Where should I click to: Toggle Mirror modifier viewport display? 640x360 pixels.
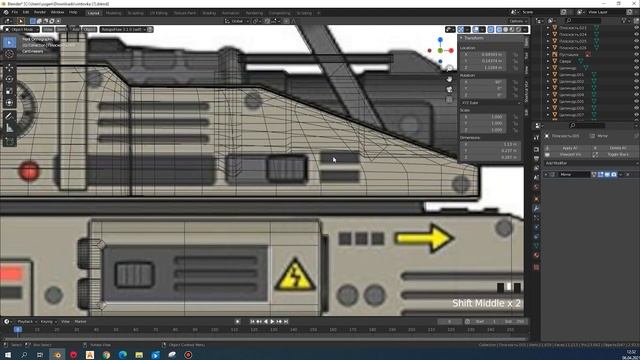pyautogui.click(x=607, y=175)
